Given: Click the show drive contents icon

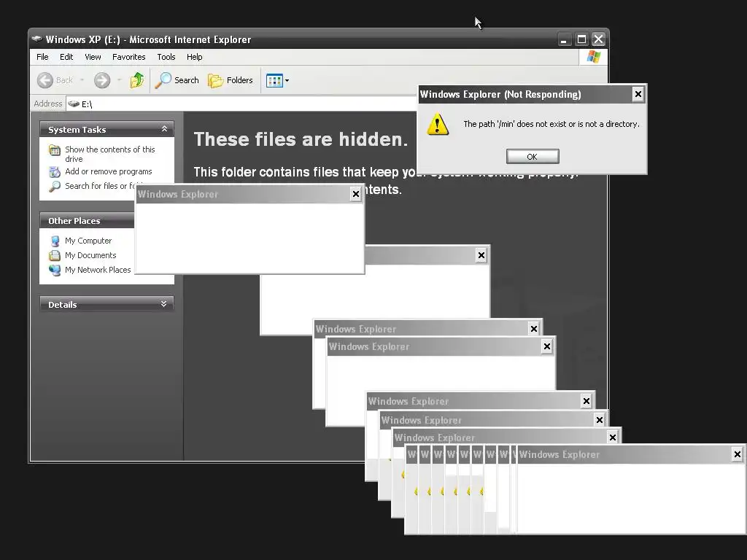Looking at the screenshot, I should [x=55, y=150].
